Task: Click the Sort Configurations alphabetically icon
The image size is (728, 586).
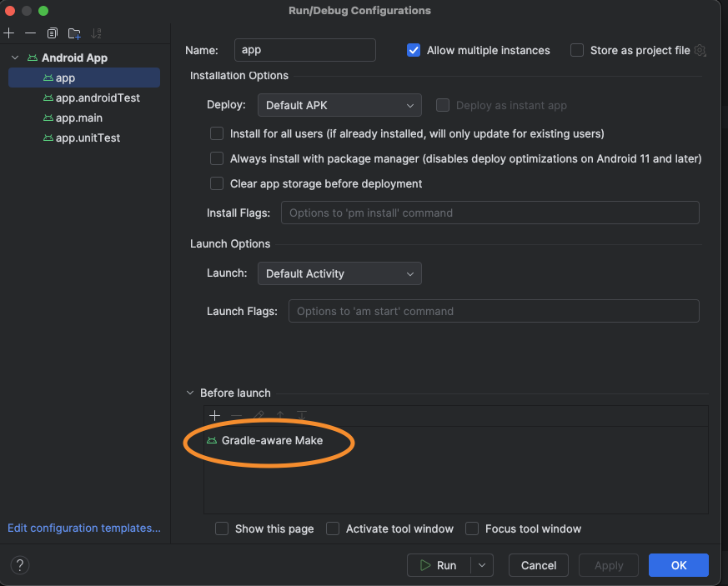Action: pyautogui.click(x=96, y=33)
